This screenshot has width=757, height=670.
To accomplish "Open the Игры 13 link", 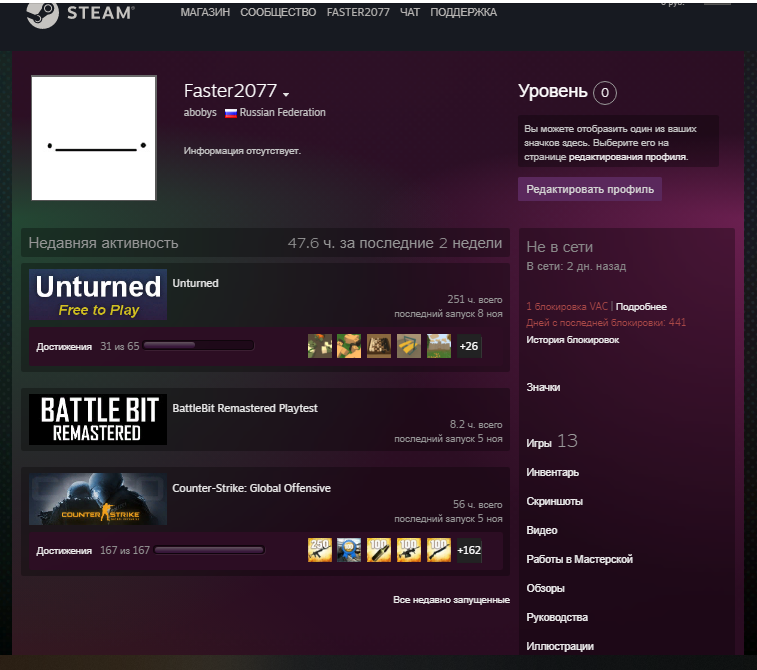I will click(552, 441).
